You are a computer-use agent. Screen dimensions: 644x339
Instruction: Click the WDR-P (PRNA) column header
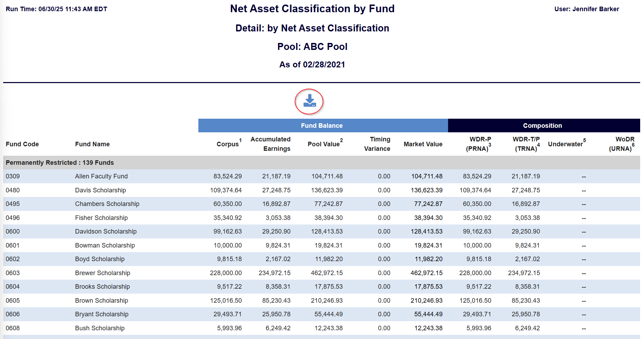pyautogui.click(x=478, y=144)
